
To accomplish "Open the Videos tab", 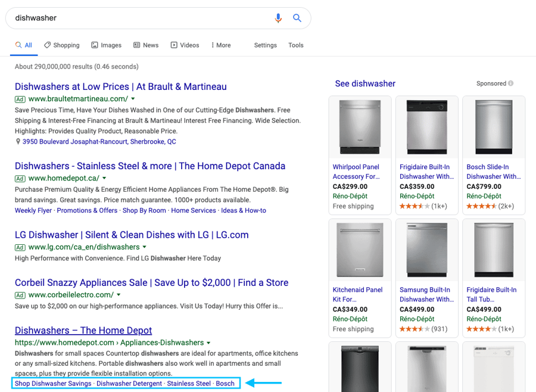I will (x=185, y=45).
